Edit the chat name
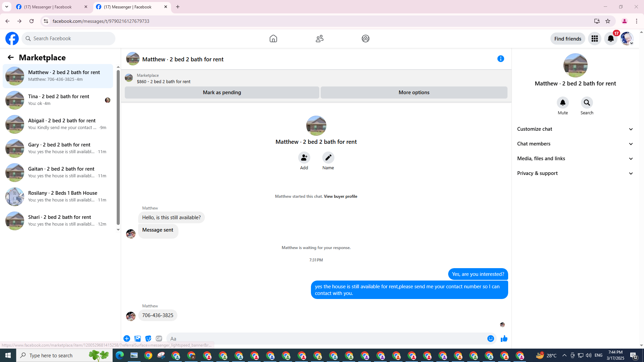644x362 pixels. pyautogui.click(x=328, y=158)
